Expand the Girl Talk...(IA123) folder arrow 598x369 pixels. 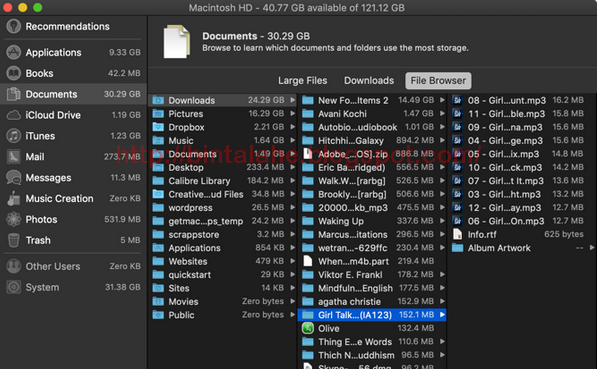click(x=442, y=314)
